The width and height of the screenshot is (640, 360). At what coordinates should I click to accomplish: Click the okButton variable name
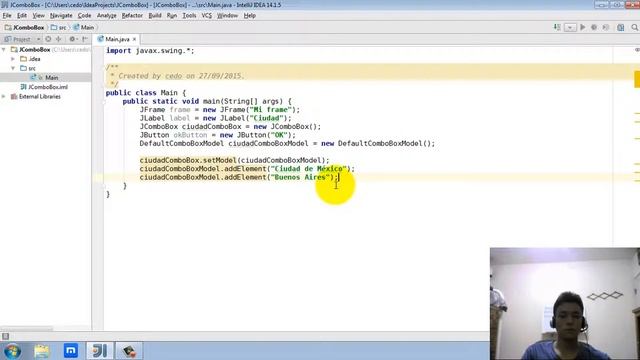(190, 135)
